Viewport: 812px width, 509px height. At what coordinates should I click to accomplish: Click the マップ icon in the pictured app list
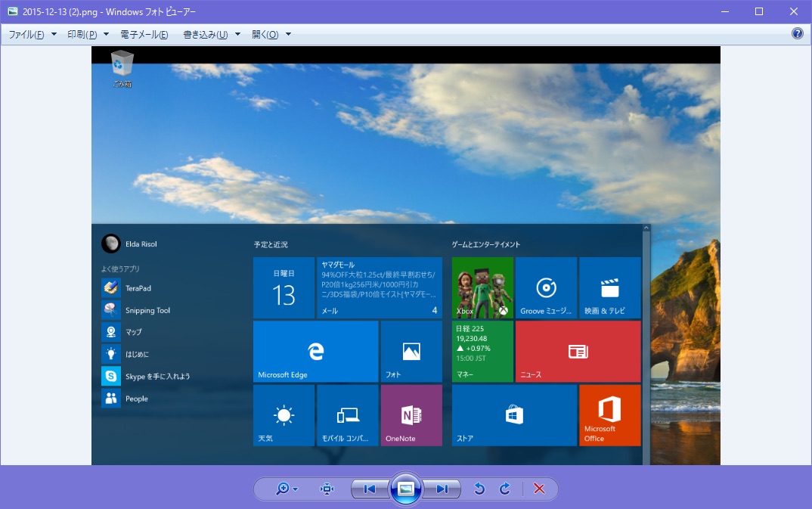click(111, 332)
